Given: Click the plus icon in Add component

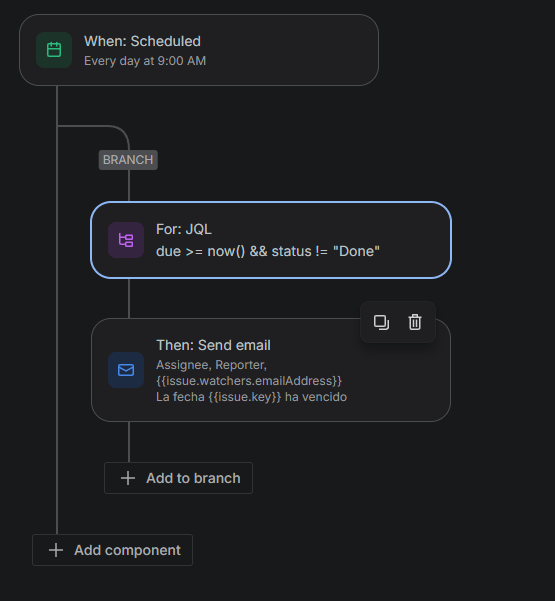Looking at the screenshot, I should tap(56, 550).
